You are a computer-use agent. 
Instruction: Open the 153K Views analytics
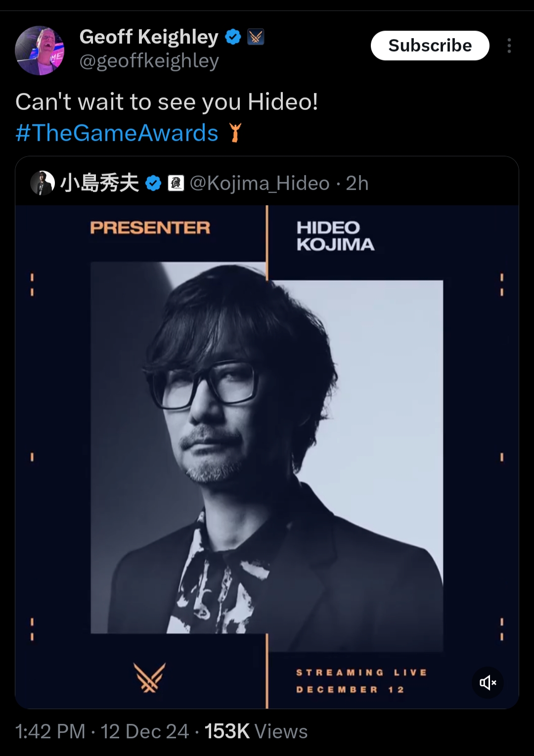point(256,731)
